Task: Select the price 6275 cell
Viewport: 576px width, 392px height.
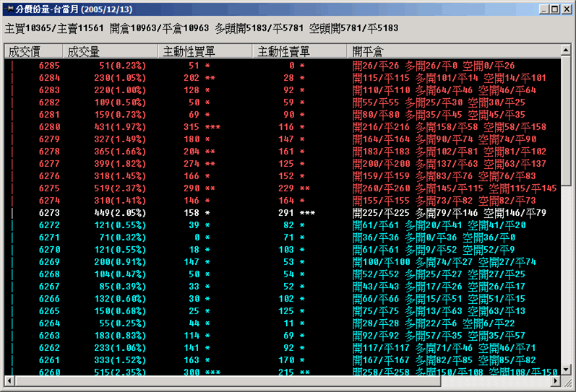Action: click(x=49, y=188)
